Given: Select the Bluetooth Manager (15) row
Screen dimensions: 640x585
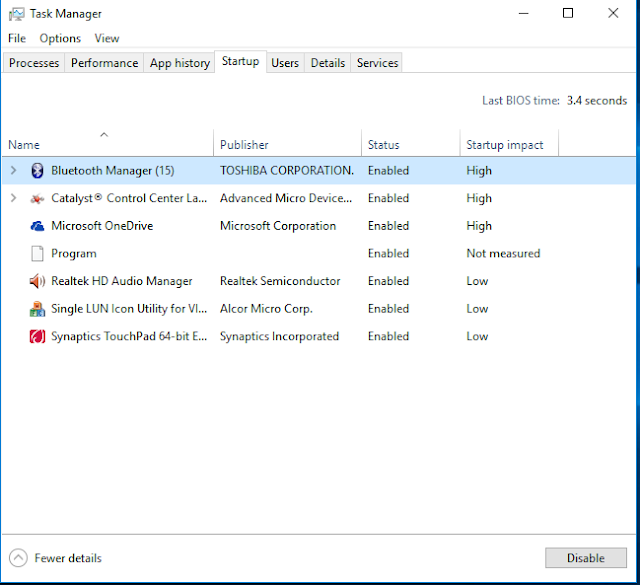Looking at the screenshot, I should pyautogui.click(x=319, y=171).
